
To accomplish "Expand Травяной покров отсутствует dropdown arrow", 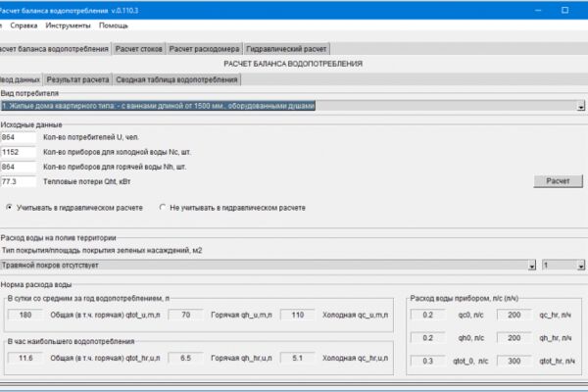I will pos(532,266).
